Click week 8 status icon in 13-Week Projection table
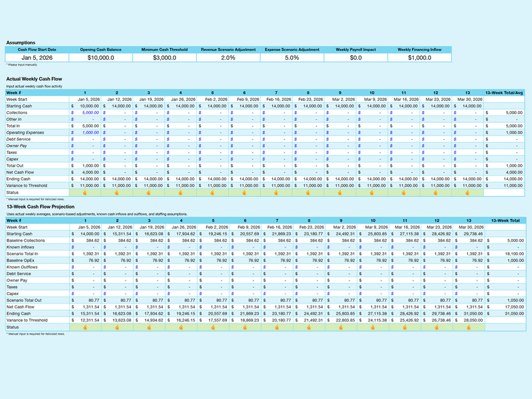 [309, 327]
